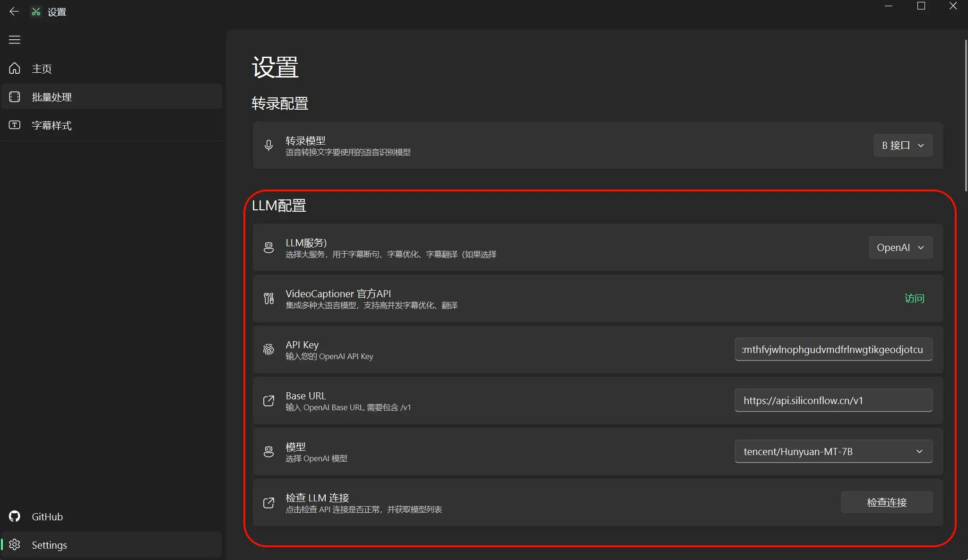This screenshot has height=560, width=968.
Task: Click the subtitle style sidebar icon
Action: pos(15,125)
